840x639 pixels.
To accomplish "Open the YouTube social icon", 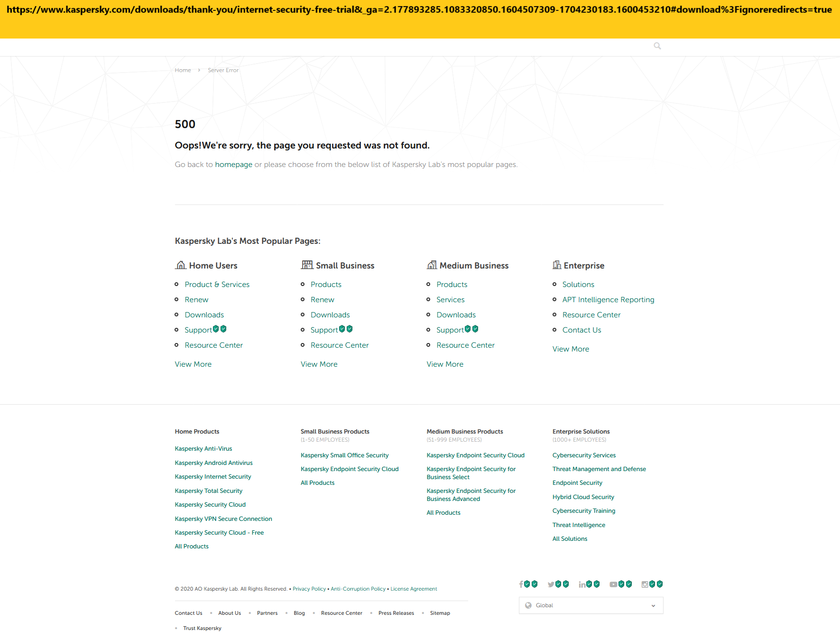I will pyautogui.click(x=613, y=584).
